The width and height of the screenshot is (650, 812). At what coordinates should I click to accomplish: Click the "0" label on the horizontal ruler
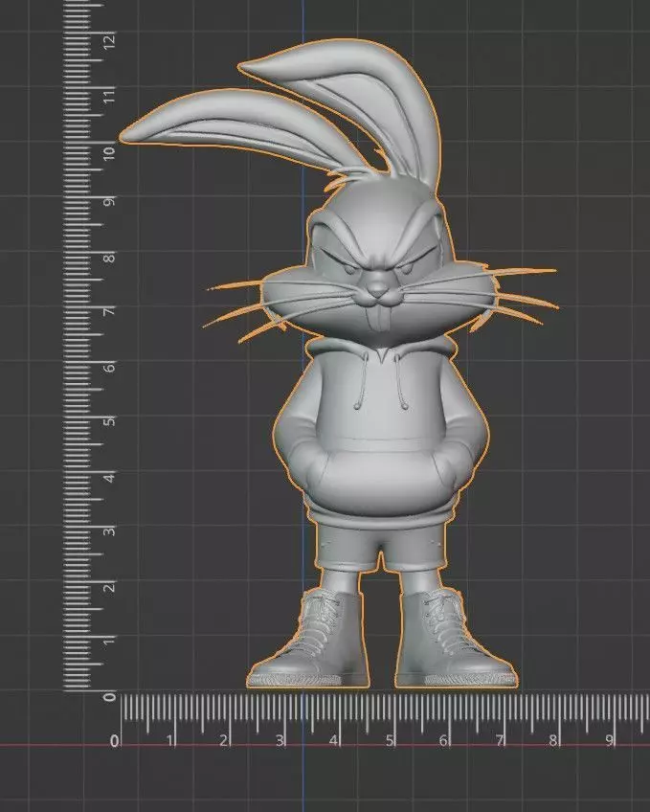(114, 741)
